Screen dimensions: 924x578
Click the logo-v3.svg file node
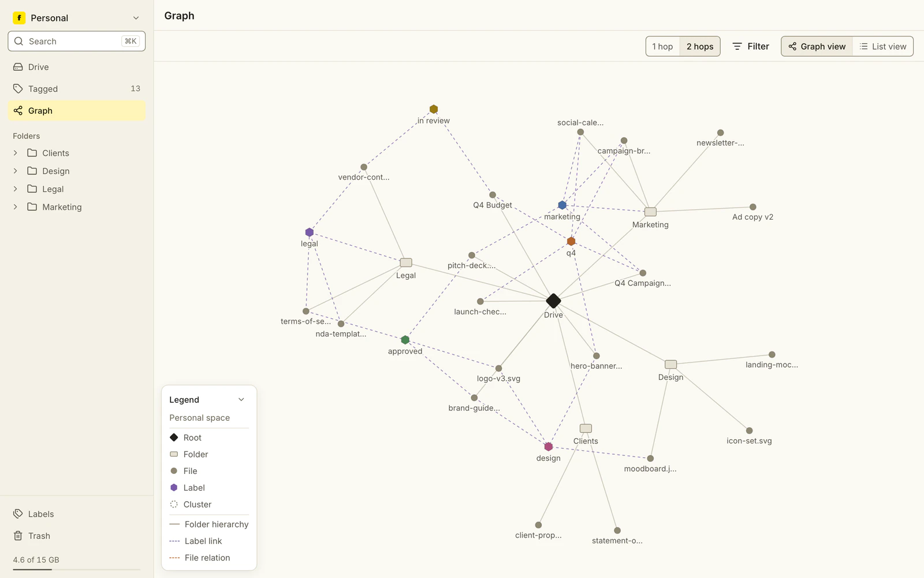coord(498,368)
